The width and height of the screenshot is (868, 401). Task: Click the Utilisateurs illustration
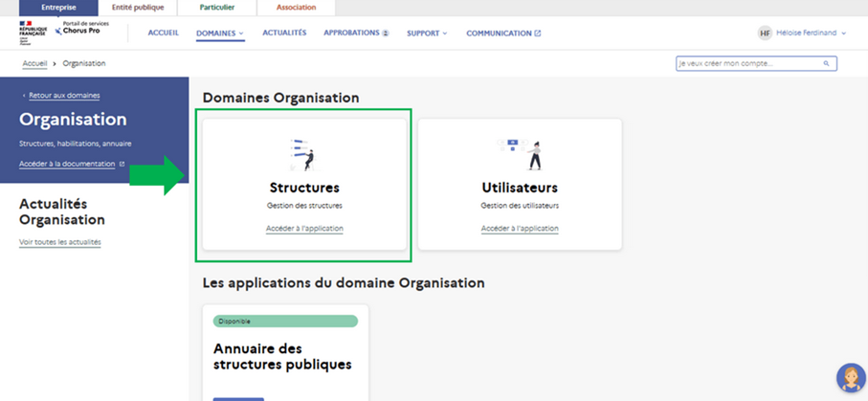(520, 154)
